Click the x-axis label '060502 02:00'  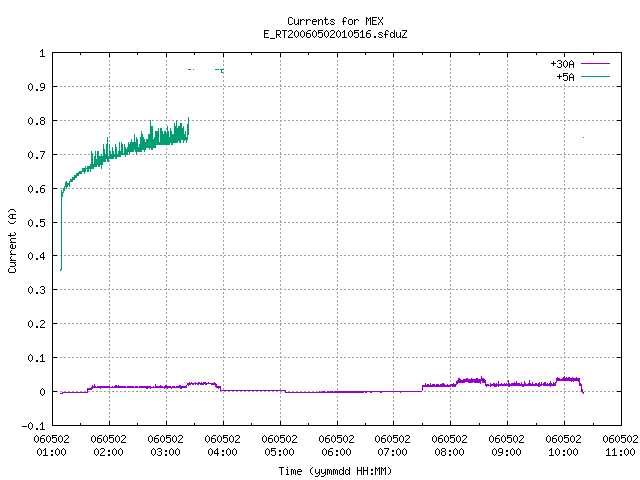[109, 446]
